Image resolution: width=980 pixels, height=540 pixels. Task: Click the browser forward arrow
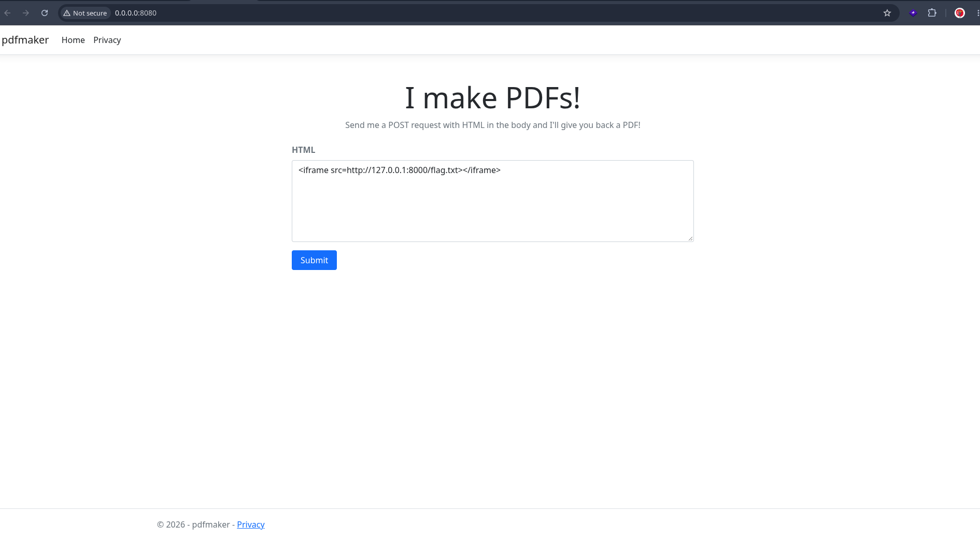26,13
